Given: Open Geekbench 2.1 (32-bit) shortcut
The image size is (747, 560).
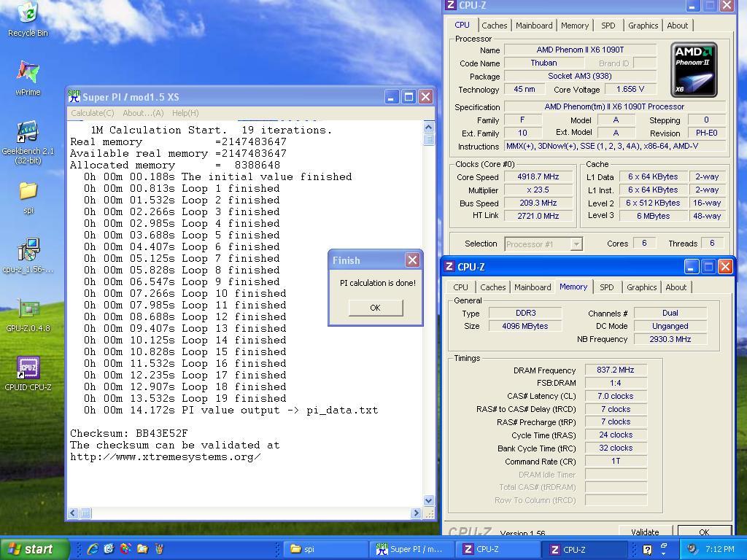Looking at the screenshot, I should click(28, 143).
